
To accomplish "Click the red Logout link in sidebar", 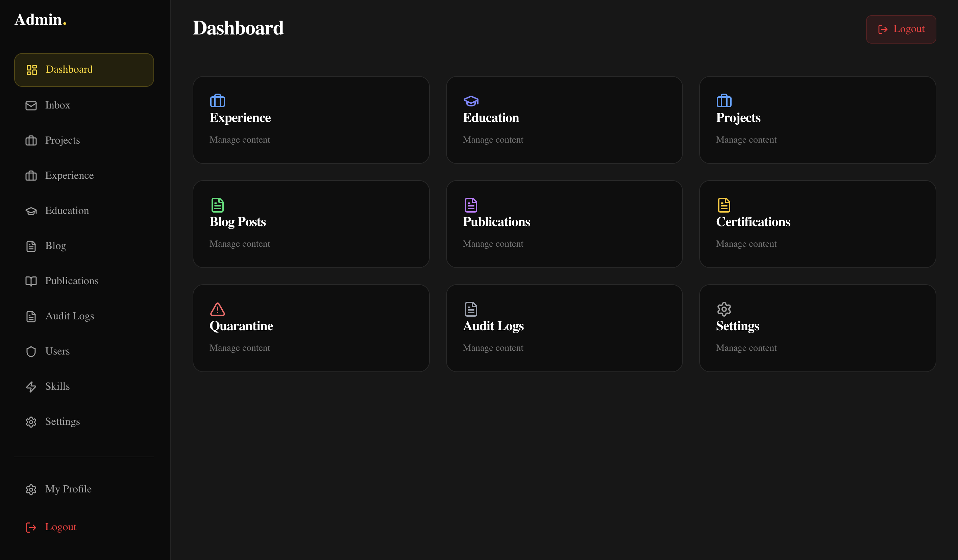I will click(x=60, y=527).
